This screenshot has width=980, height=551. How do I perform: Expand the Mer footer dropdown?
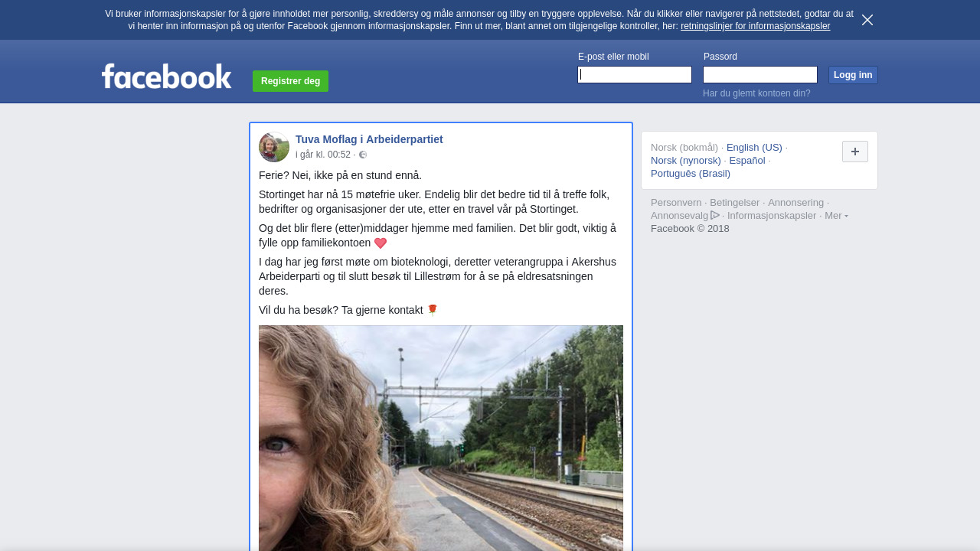coord(836,216)
